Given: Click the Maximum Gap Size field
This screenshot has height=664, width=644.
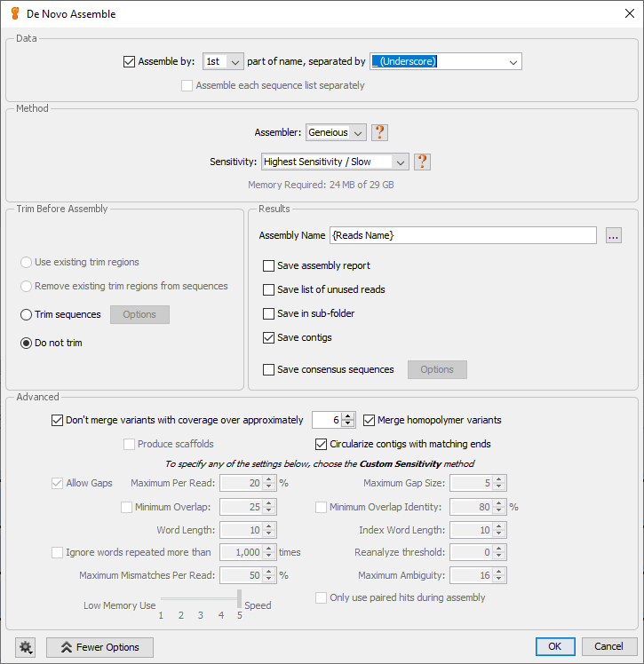Looking at the screenshot, I should pos(471,483).
